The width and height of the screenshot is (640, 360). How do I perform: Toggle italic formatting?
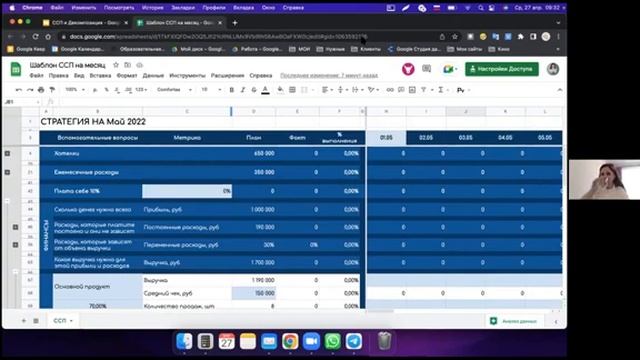point(243,90)
